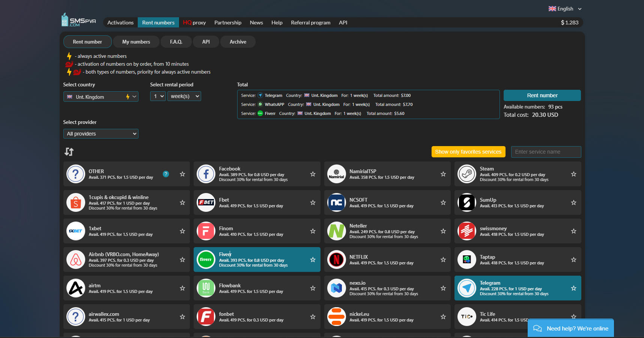644x338 pixels.
Task: Click the Fiverr service icon
Action: (x=206, y=260)
